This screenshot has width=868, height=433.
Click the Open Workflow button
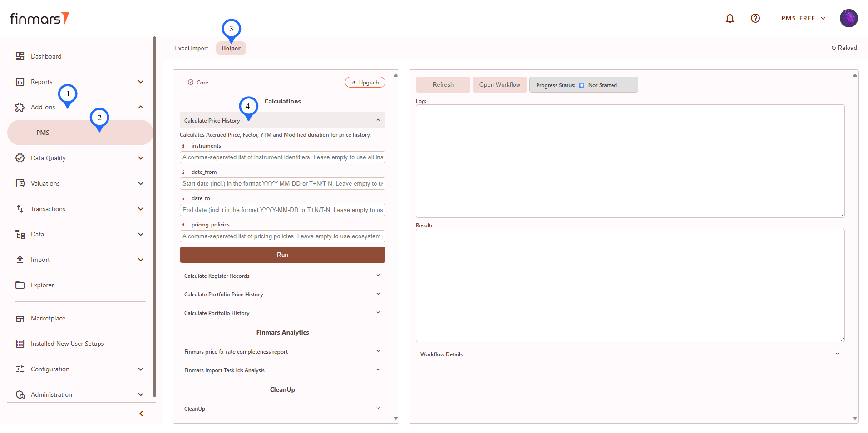(x=499, y=85)
